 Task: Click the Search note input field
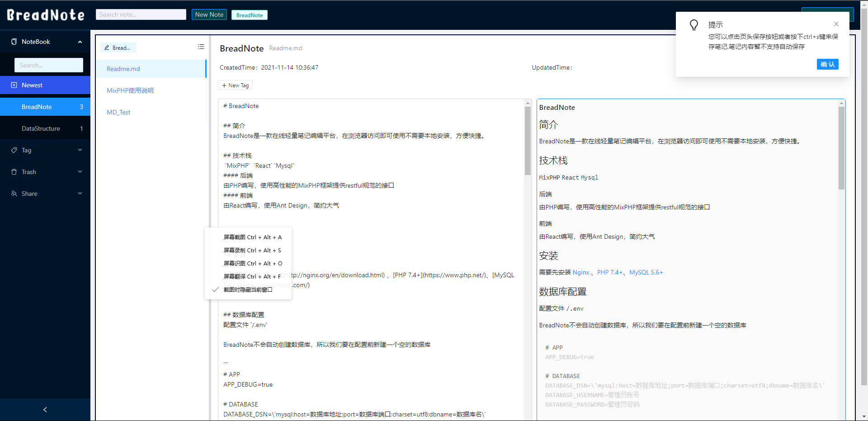click(x=141, y=15)
